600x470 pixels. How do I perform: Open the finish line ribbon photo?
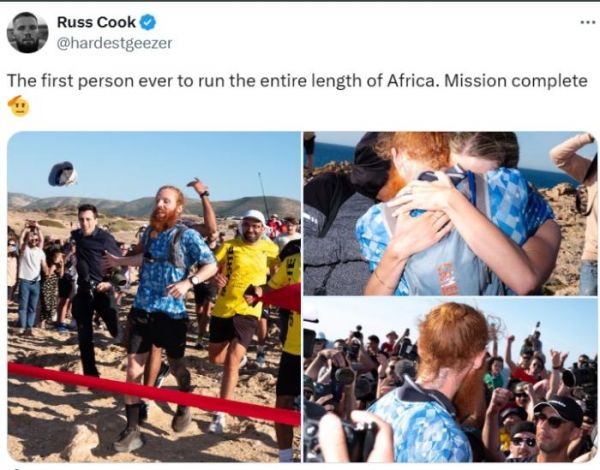154,297
